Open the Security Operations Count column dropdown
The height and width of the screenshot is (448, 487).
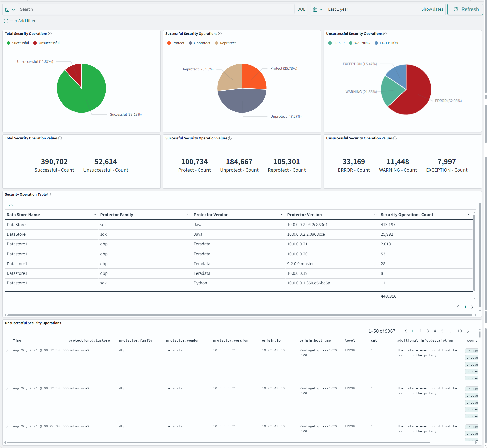[x=469, y=214]
